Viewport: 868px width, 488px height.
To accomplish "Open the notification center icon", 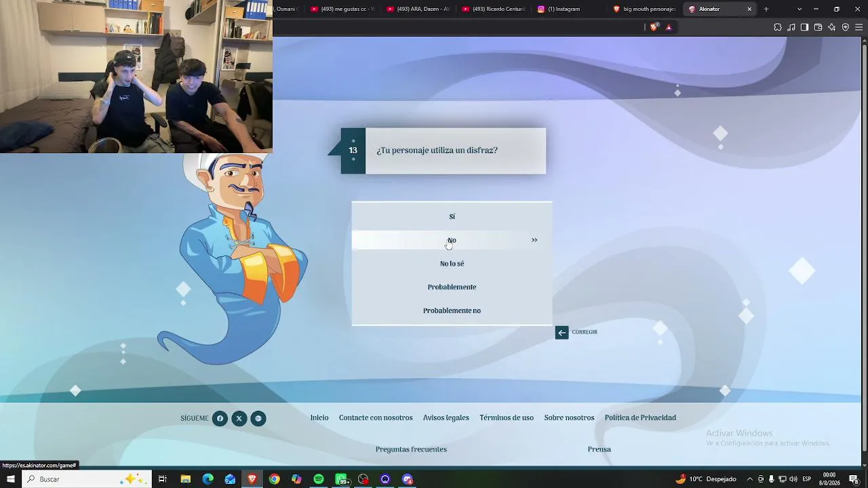I will pyautogui.click(x=854, y=479).
